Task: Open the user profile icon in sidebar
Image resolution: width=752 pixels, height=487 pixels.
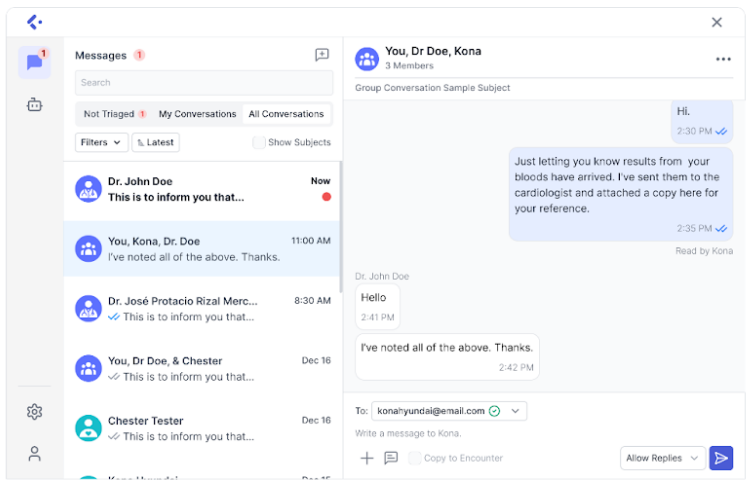Action: [x=34, y=454]
